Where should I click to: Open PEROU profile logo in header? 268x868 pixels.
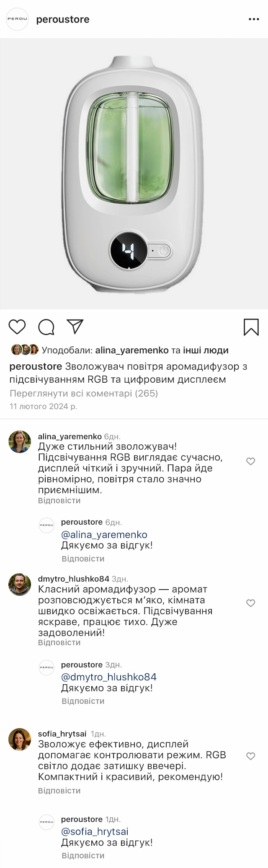click(17, 19)
